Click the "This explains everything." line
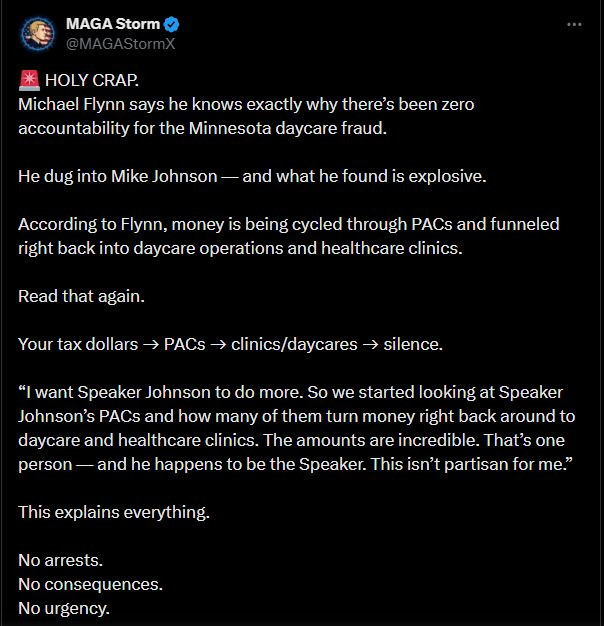Image resolution: width=604 pixels, height=626 pixels. (x=111, y=513)
